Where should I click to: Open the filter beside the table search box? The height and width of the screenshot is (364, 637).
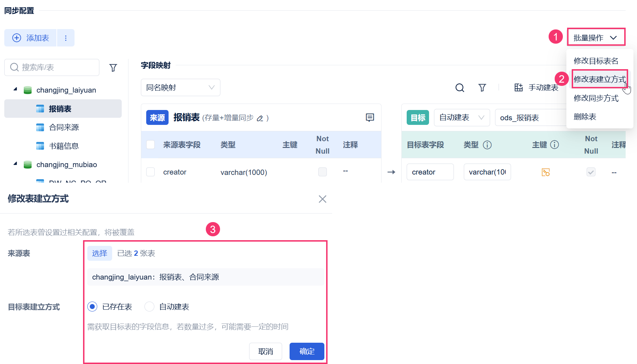point(113,68)
